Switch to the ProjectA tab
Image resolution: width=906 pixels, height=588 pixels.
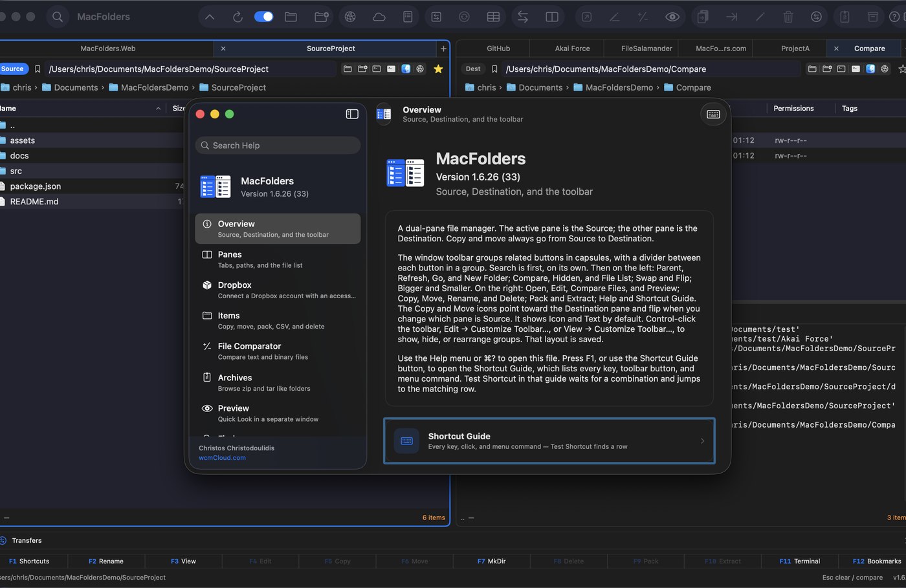(795, 49)
